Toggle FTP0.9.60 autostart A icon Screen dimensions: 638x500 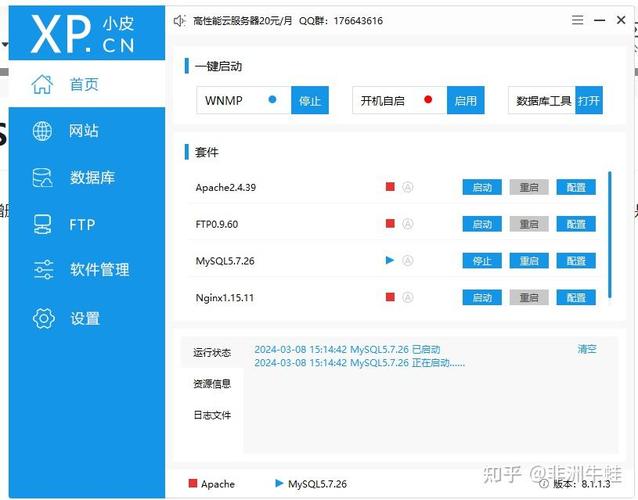408,224
